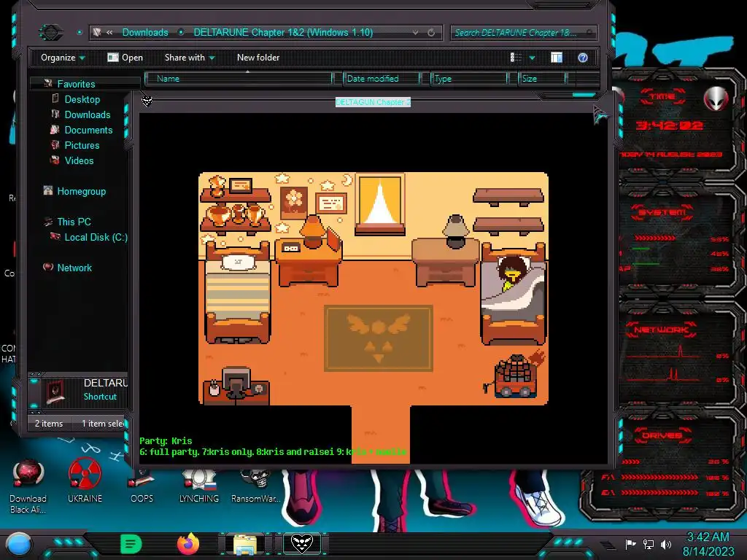Click the DELTARUNE Chapter 2 window title
The height and width of the screenshot is (560, 747).
click(x=373, y=102)
